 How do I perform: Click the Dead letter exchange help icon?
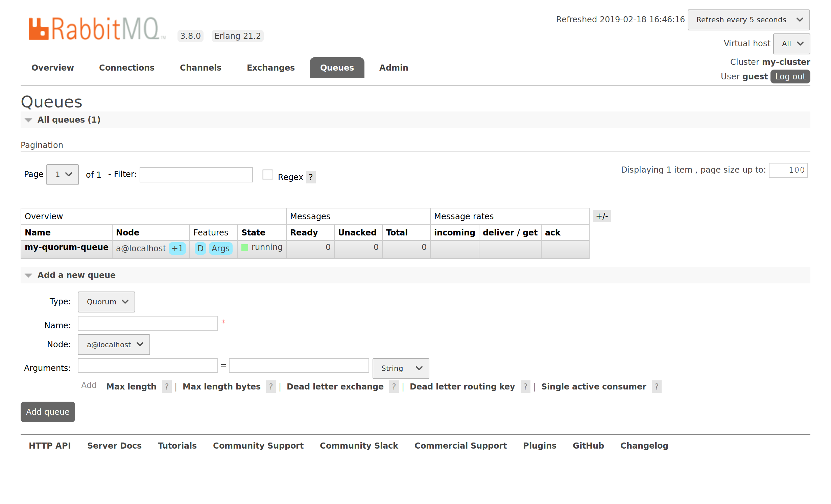(x=394, y=386)
